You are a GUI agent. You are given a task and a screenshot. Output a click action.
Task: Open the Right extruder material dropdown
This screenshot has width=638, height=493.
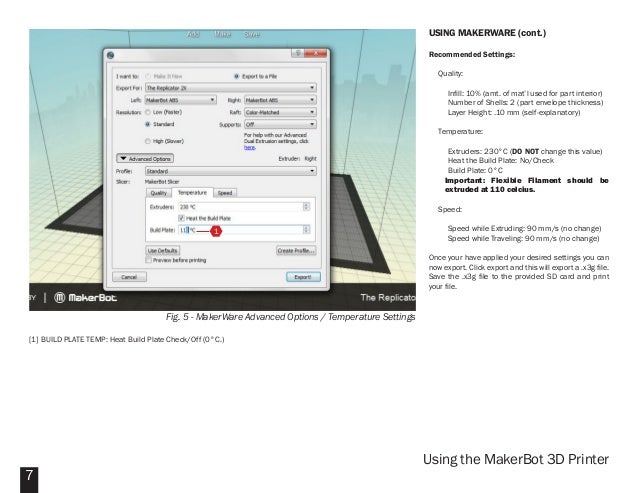[280, 100]
